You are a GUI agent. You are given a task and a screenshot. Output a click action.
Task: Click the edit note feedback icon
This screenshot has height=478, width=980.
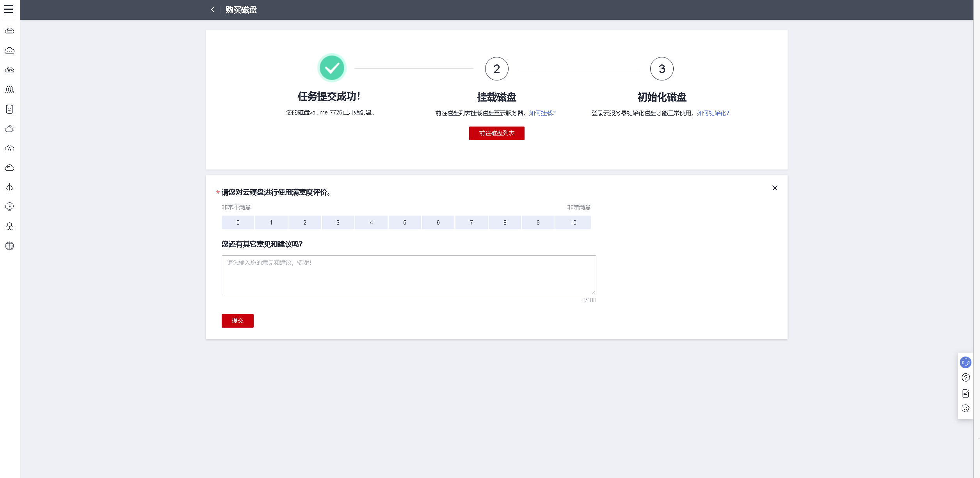(x=965, y=393)
